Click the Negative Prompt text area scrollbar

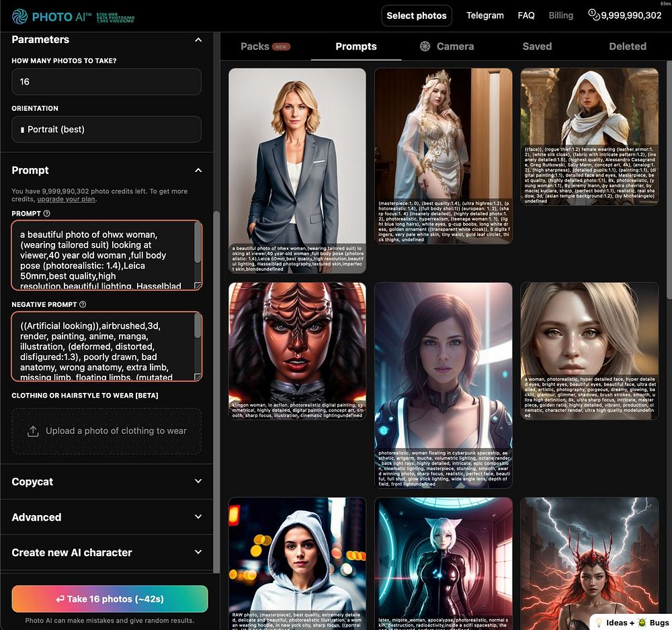pyautogui.click(x=198, y=326)
